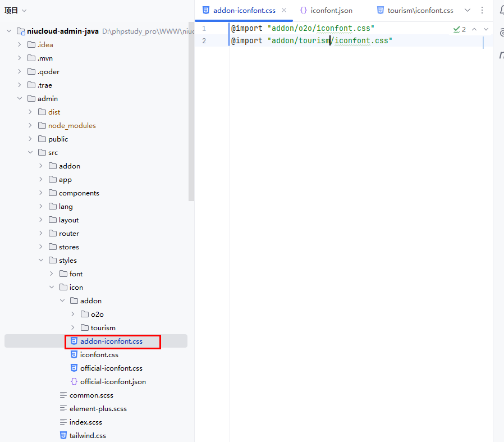Open the spiral AI assistant icon in the right sidebar
Viewport: 504px width, 442px height.
point(501,33)
